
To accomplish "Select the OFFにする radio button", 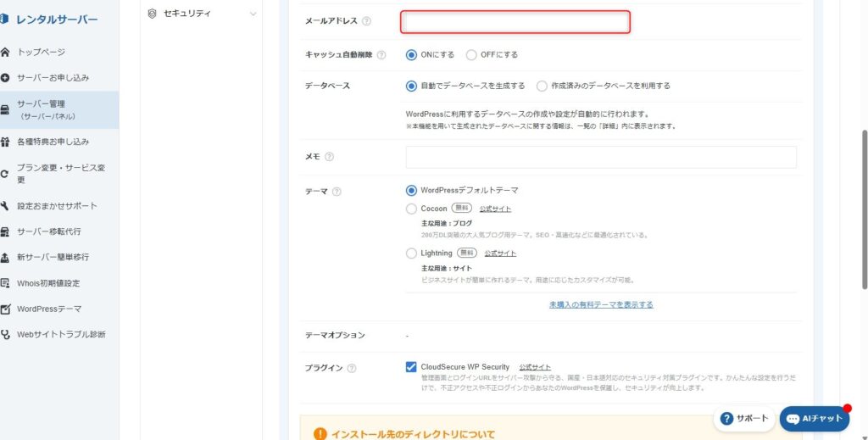I will click(471, 55).
